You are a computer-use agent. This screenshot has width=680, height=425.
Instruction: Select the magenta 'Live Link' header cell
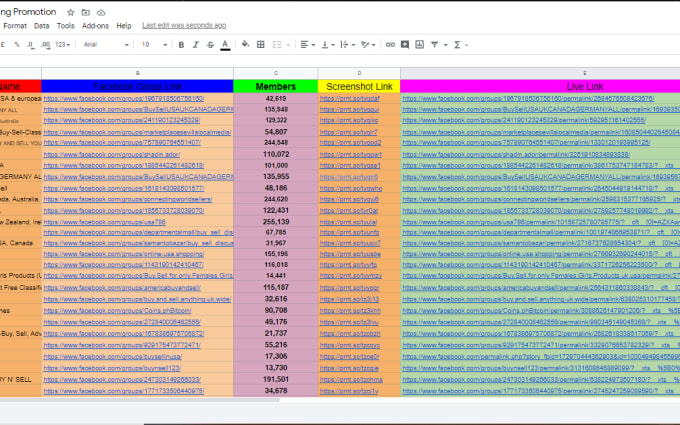(x=540, y=86)
